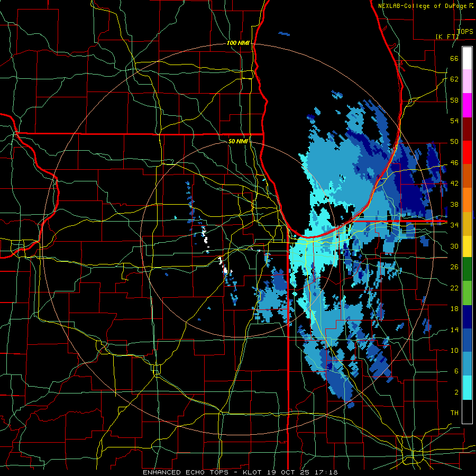The height and width of the screenshot is (476, 476).
Task: Click the legend value '18'
Action: point(454,309)
